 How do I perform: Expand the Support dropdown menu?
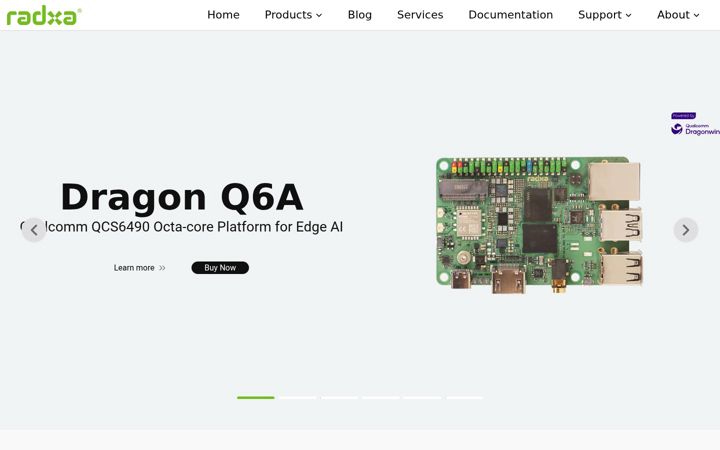(605, 15)
